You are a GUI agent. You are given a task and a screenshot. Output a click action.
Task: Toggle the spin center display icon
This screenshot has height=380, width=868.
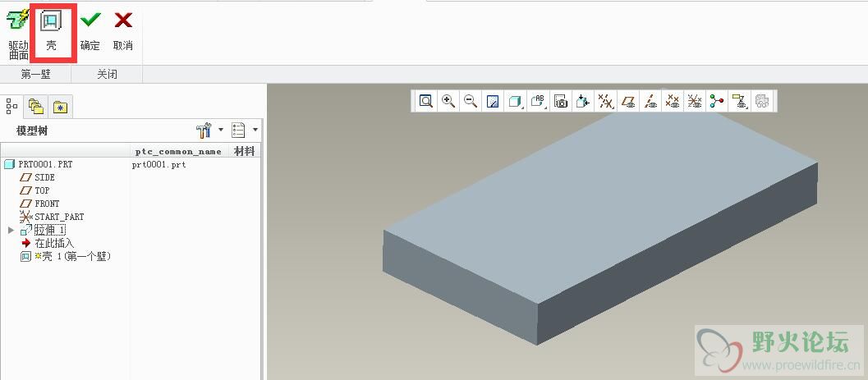717,101
